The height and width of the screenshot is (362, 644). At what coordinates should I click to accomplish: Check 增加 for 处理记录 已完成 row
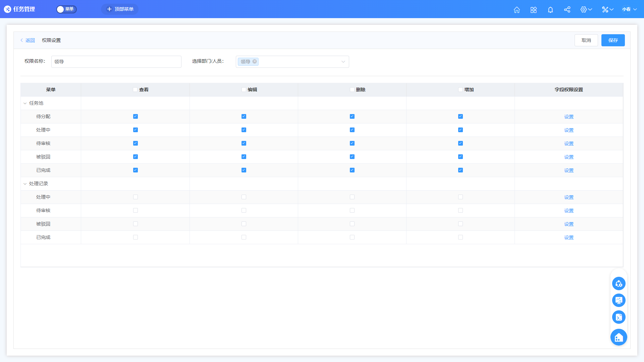460,237
